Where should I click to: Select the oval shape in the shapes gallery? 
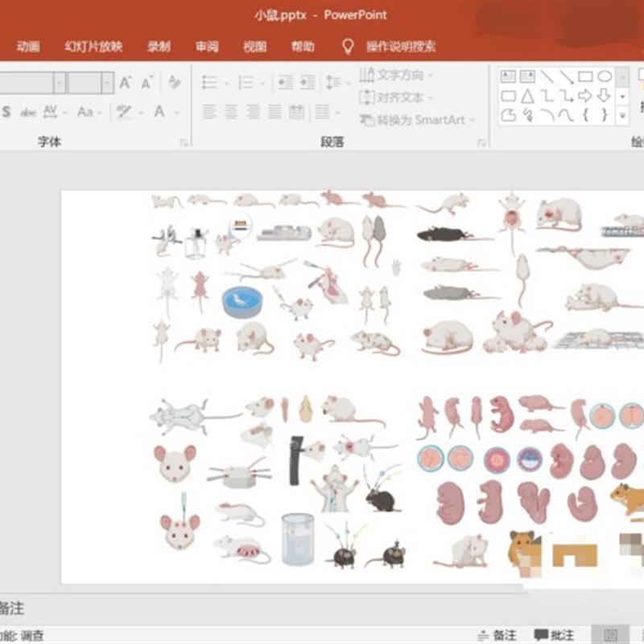pyautogui.click(x=606, y=76)
